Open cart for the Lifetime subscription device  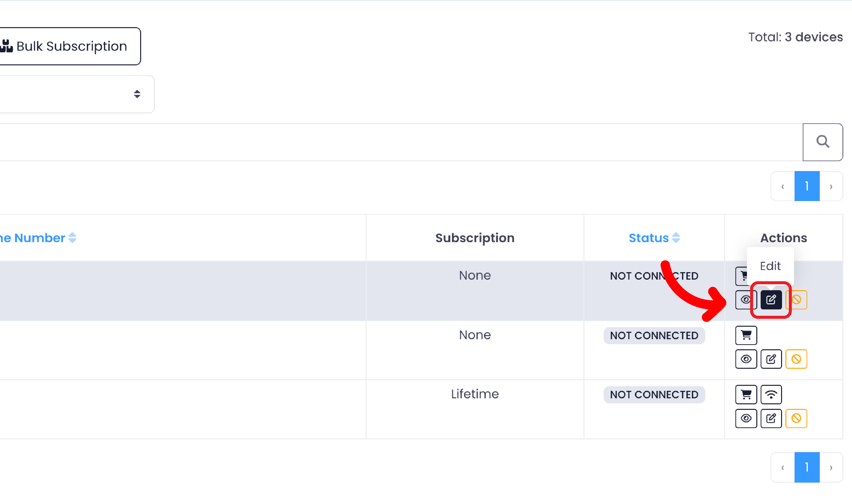coord(746,394)
